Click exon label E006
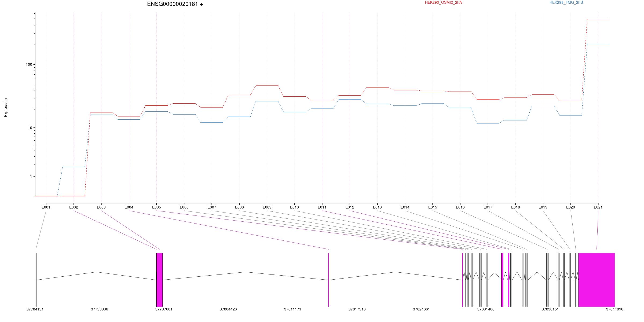Image resolution: width=644 pixels, height=322 pixels. [184, 207]
